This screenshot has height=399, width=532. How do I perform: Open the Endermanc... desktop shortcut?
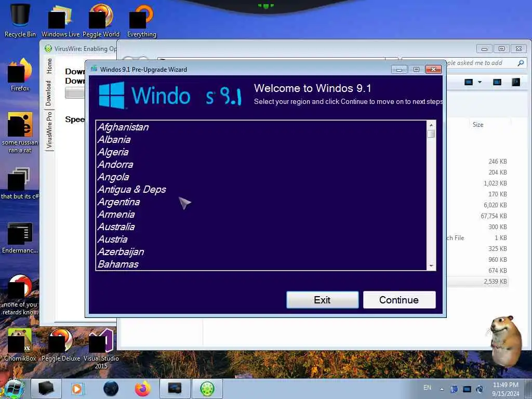coord(20,237)
